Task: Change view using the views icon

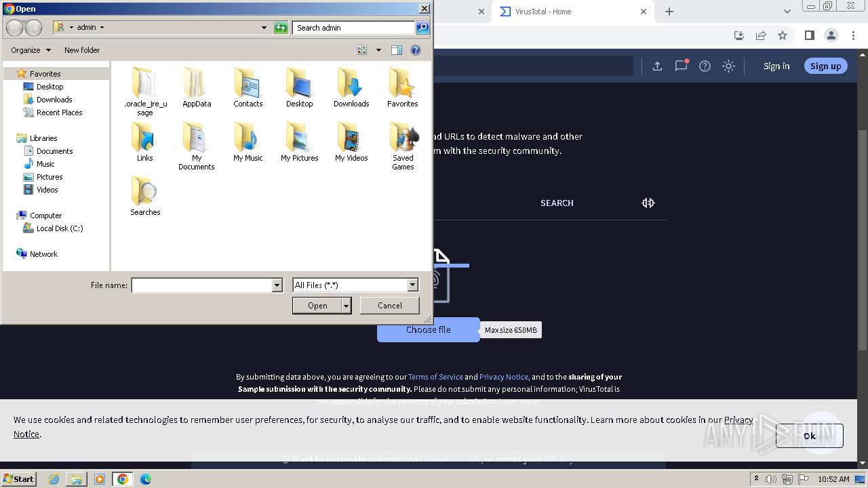Action: [x=362, y=50]
